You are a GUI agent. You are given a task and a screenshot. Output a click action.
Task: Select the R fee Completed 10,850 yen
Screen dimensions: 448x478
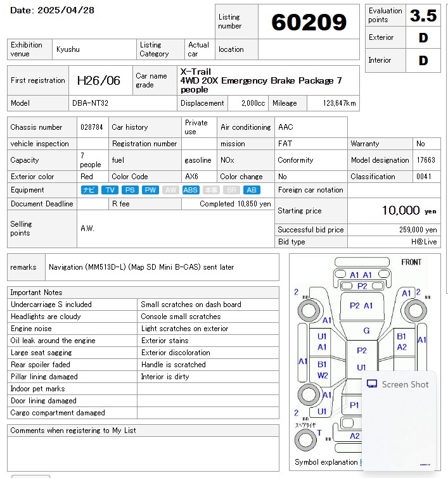(x=235, y=204)
